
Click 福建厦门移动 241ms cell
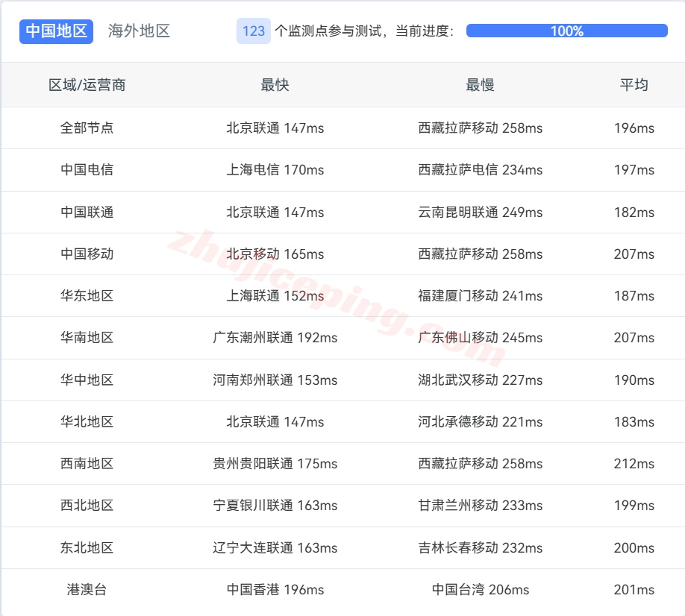480,296
